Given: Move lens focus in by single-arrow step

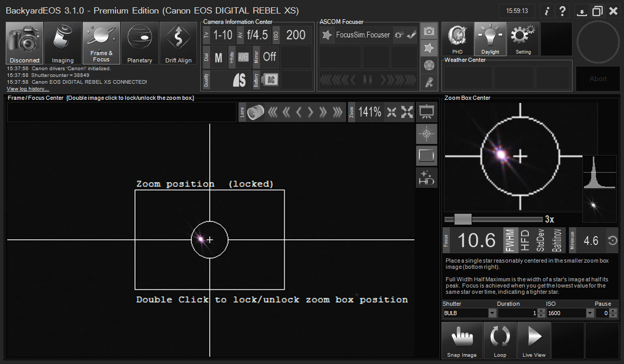Looking at the screenshot, I should click(x=299, y=112).
